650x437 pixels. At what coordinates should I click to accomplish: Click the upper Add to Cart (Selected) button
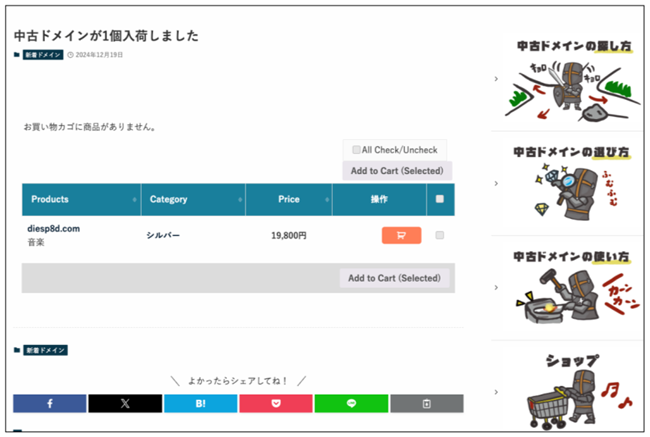click(x=396, y=171)
